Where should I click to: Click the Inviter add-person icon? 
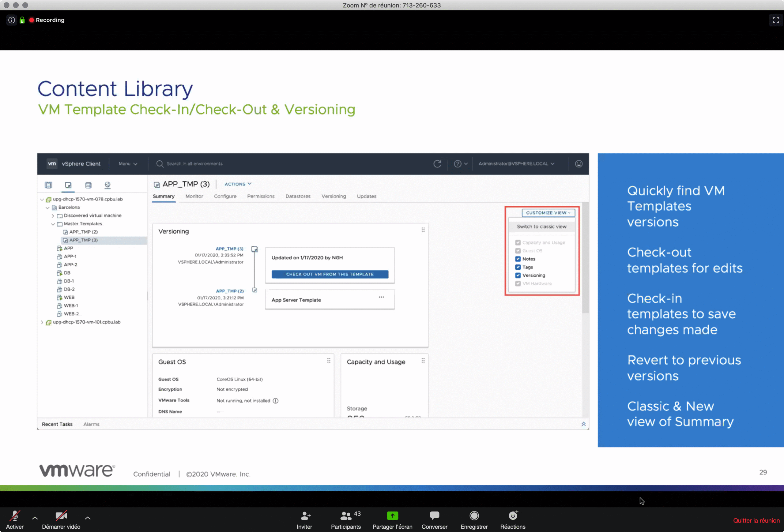(x=305, y=516)
